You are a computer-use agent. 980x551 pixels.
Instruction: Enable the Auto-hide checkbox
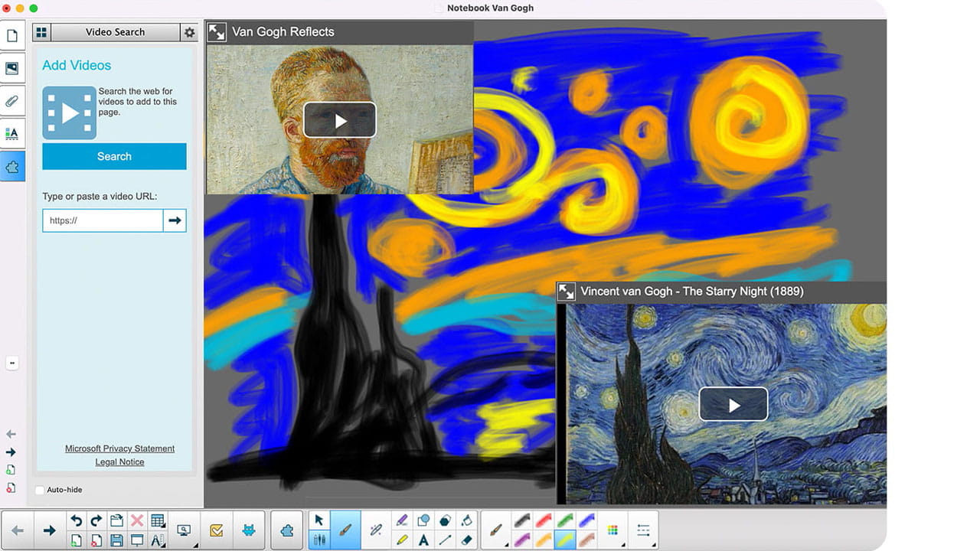pyautogui.click(x=38, y=490)
